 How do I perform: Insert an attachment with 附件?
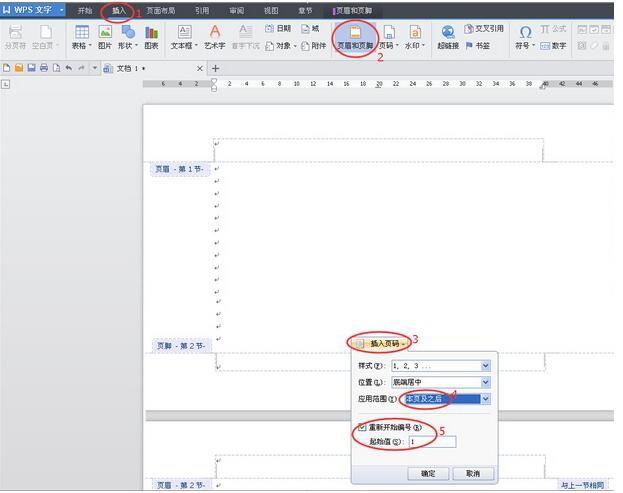click(313, 46)
